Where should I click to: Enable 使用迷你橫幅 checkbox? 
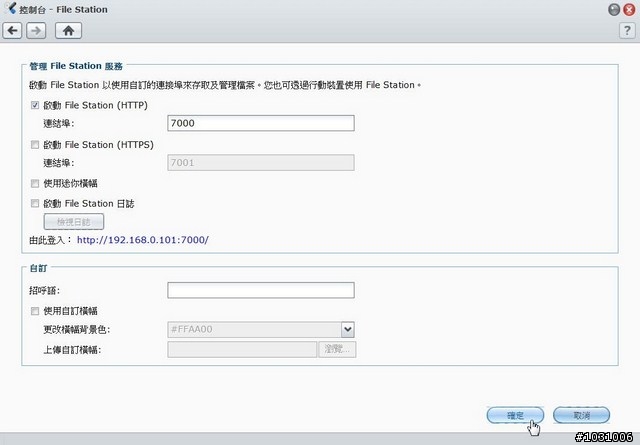pos(35,183)
